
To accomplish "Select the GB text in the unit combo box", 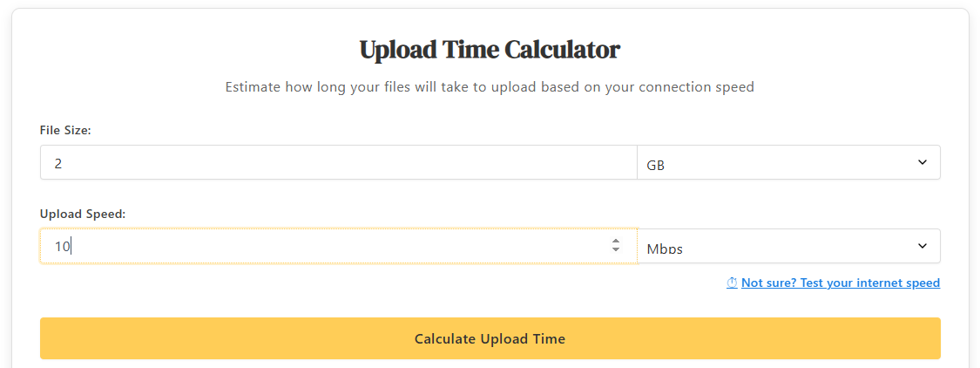I will [x=656, y=166].
